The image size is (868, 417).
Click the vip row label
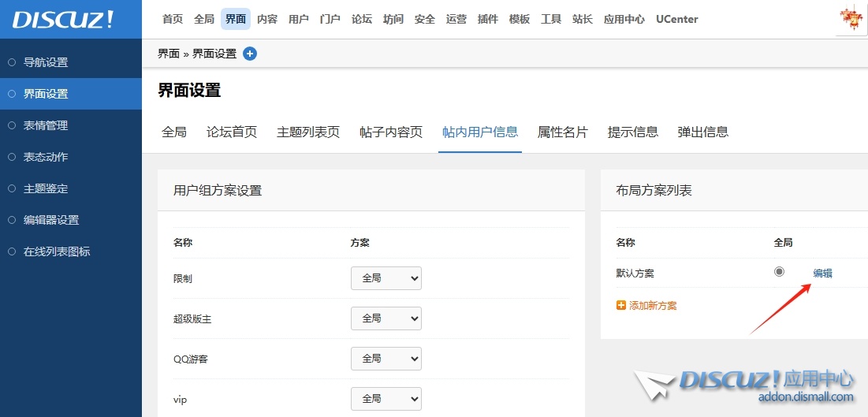(179, 400)
